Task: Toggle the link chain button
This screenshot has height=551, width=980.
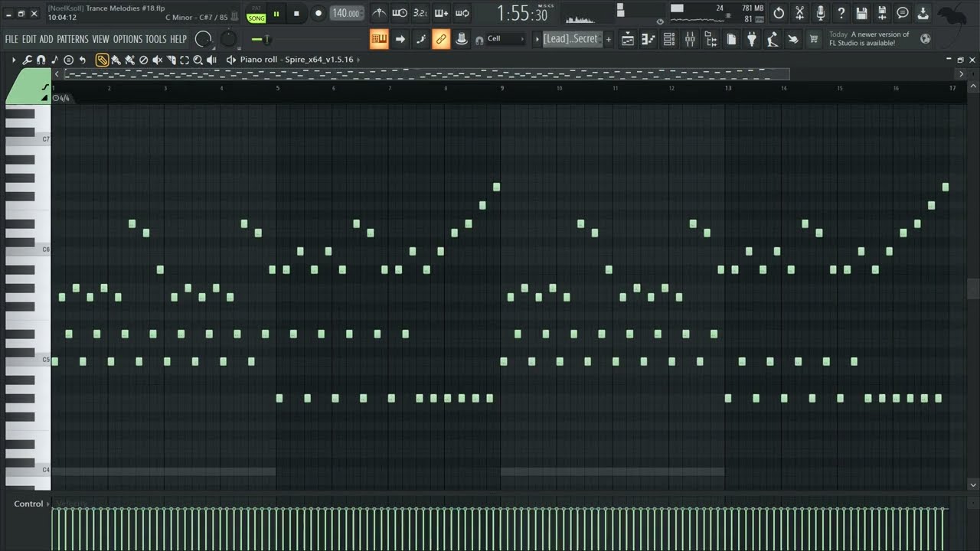Action: (441, 39)
